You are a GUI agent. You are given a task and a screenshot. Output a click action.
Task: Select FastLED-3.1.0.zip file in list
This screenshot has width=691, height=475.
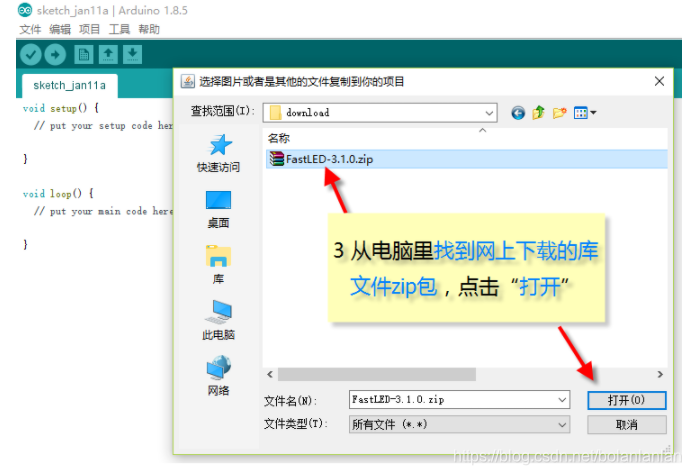coord(467,159)
